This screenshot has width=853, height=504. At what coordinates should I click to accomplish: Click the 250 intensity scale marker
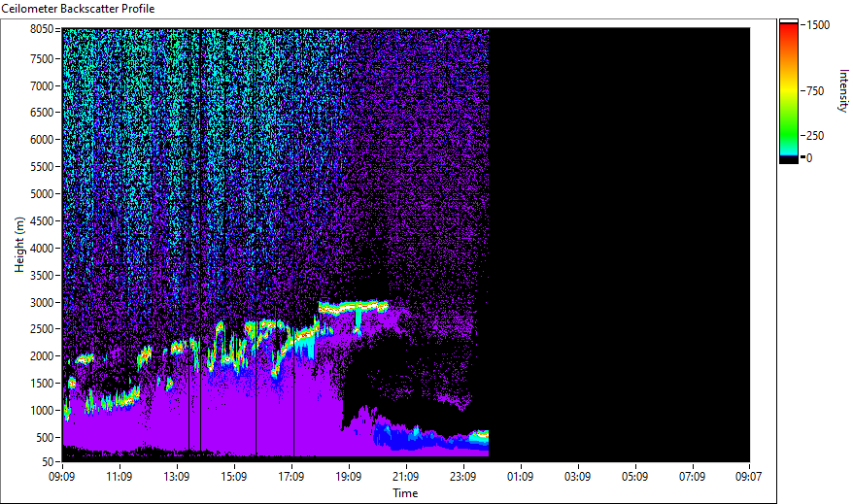(x=815, y=136)
